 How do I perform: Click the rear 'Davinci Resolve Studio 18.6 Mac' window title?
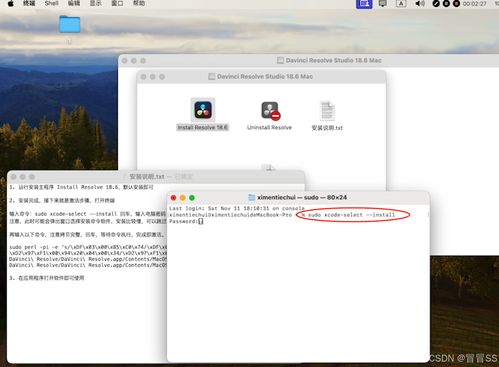(333, 60)
